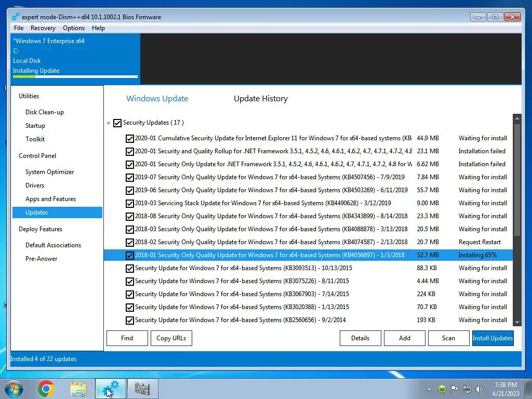Open the volume speaker icon
The image size is (532, 399).
coord(479,389)
